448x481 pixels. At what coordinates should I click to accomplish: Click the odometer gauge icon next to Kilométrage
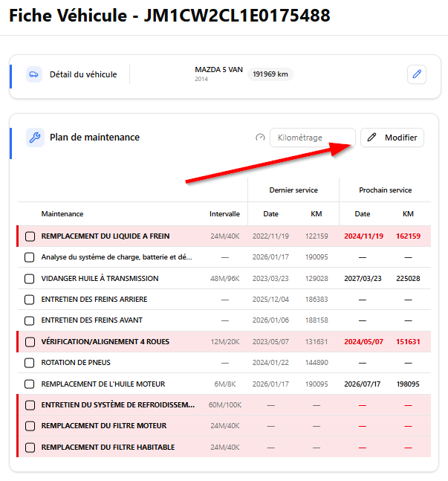pyautogui.click(x=260, y=138)
